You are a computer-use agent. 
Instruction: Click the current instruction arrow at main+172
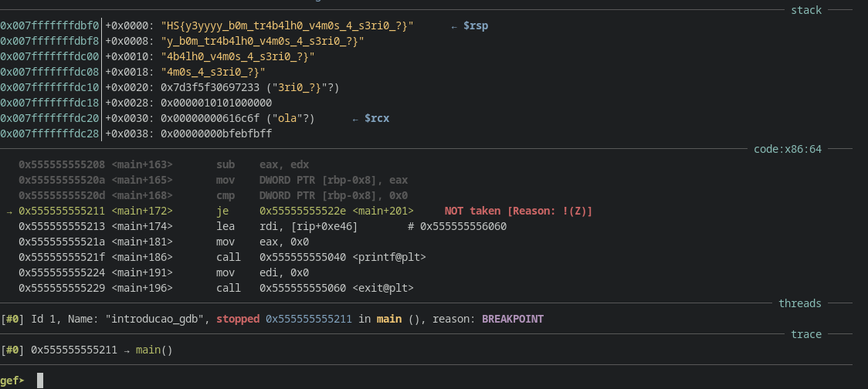(9, 211)
